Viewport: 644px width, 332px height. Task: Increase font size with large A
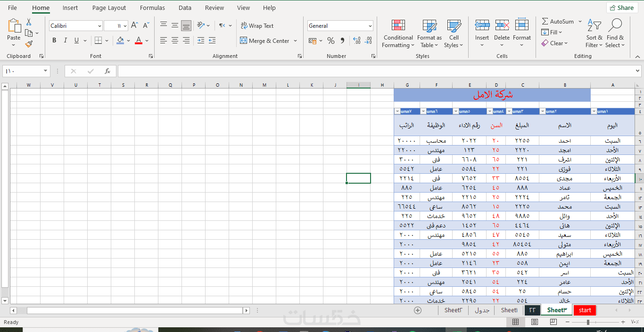135,26
